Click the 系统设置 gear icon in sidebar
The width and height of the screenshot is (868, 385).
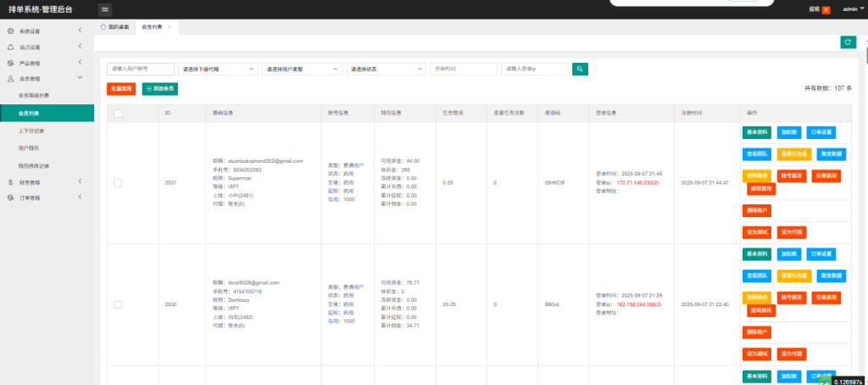pos(10,31)
